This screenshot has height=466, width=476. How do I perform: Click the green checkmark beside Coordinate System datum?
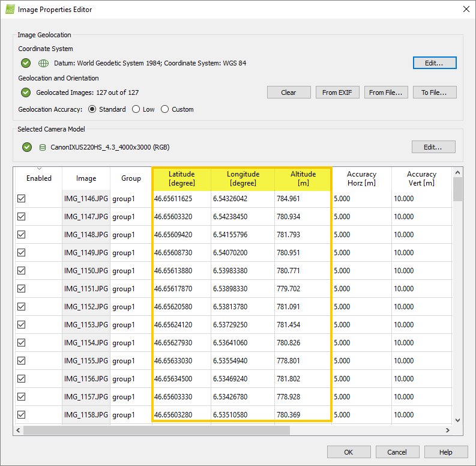click(26, 63)
